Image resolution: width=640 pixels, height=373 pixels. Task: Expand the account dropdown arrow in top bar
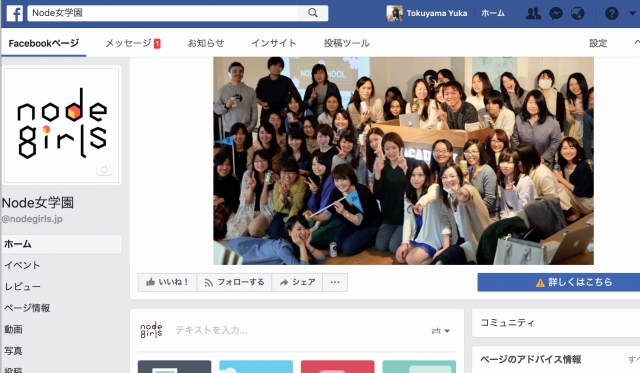point(633,13)
